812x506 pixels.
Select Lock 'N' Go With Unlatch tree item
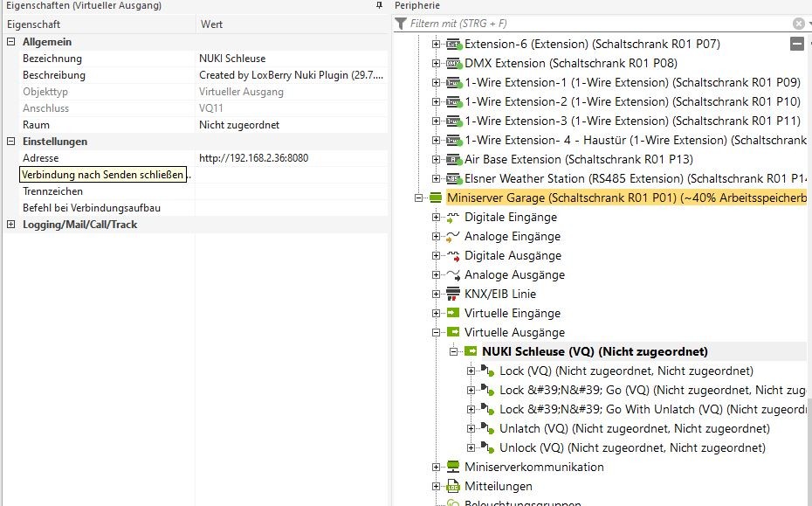point(652,409)
